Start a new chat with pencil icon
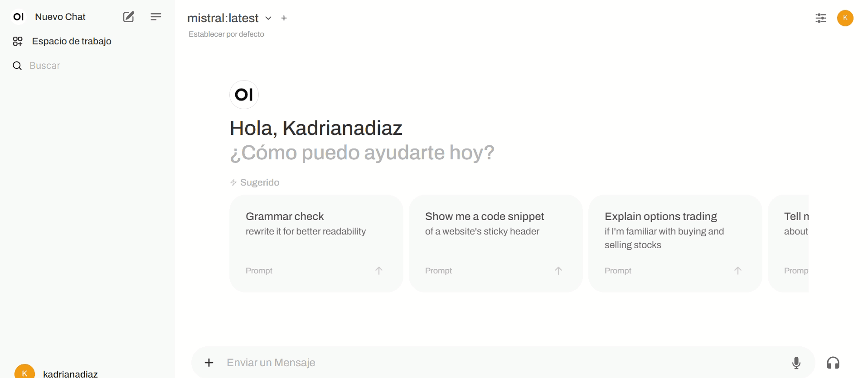This screenshot has height=378, width=868. (129, 17)
